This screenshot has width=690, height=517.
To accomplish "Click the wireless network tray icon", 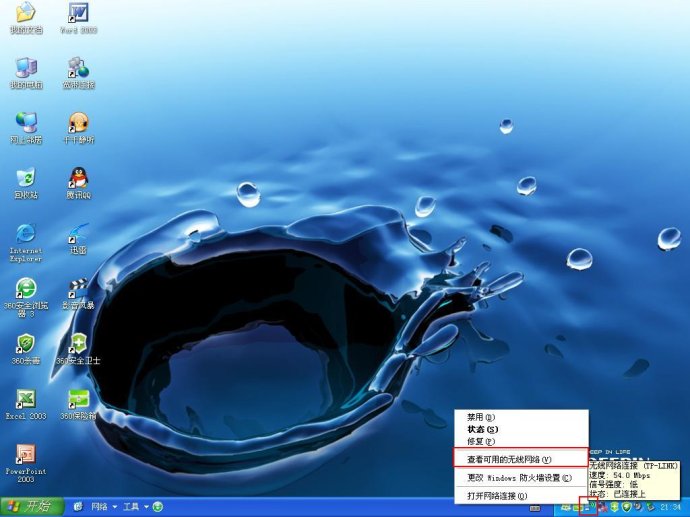I will click(x=588, y=506).
